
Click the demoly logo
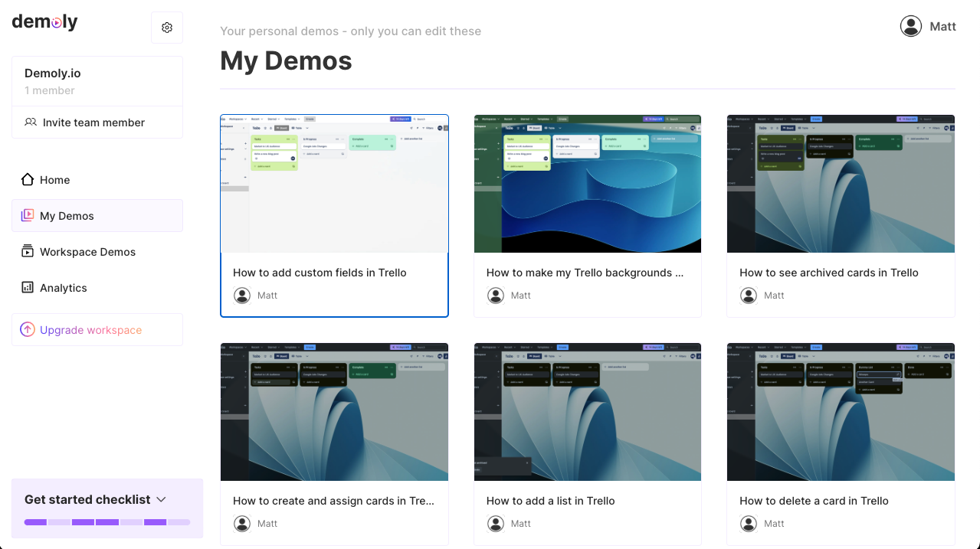pyautogui.click(x=45, y=22)
